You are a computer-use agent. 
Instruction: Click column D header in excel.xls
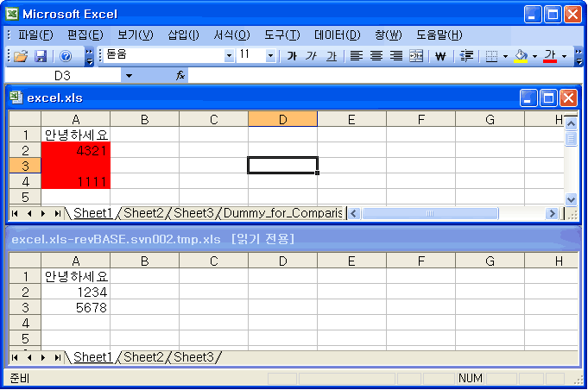[282, 119]
